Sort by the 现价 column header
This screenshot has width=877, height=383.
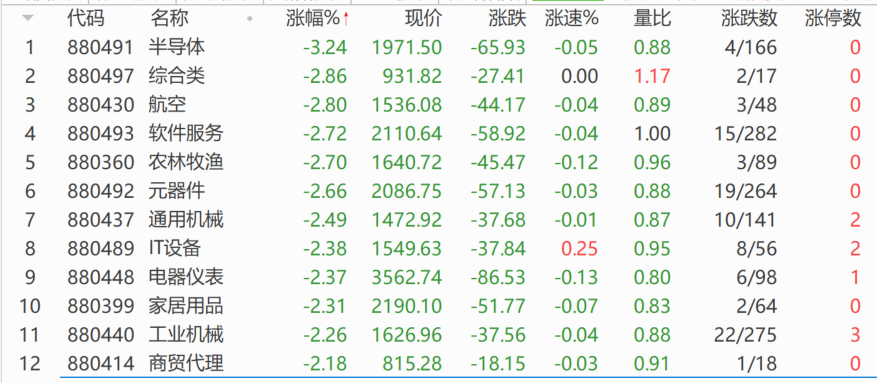[423, 19]
